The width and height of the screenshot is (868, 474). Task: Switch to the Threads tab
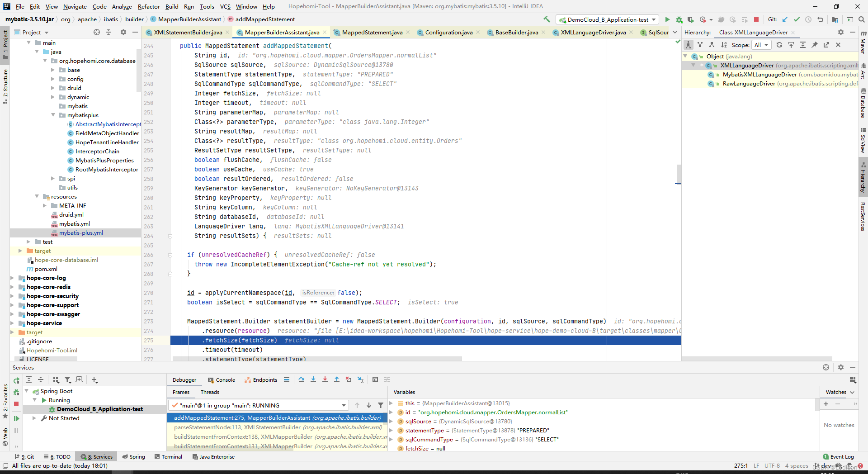coord(210,392)
